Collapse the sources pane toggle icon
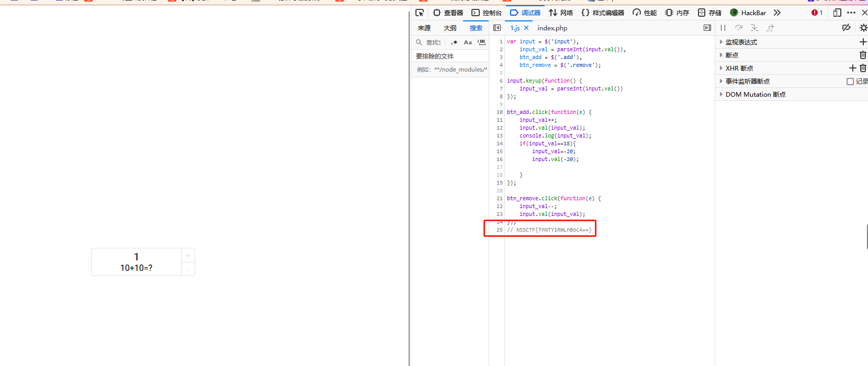This screenshot has width=868, height=366. tap(497, 28)
